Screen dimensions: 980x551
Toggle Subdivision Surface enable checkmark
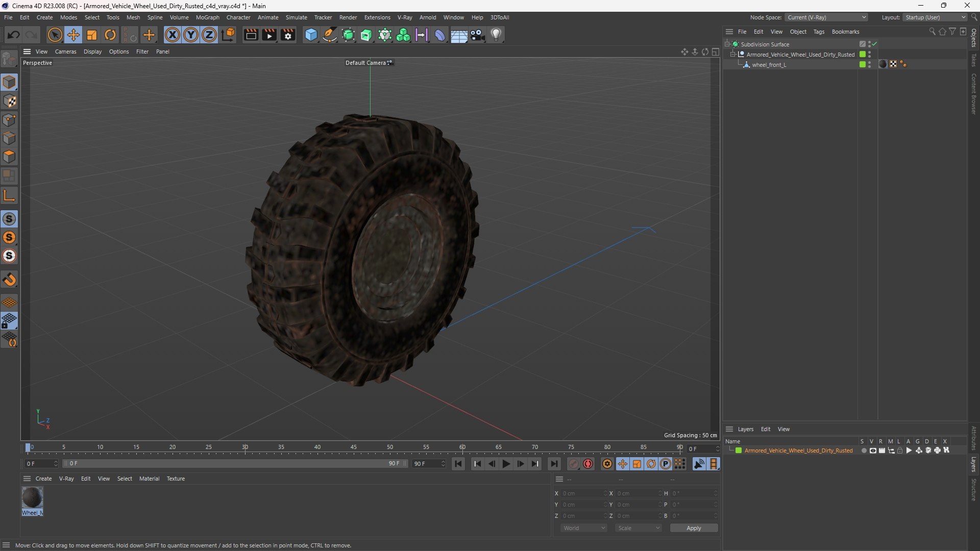(x=874, y=44)
